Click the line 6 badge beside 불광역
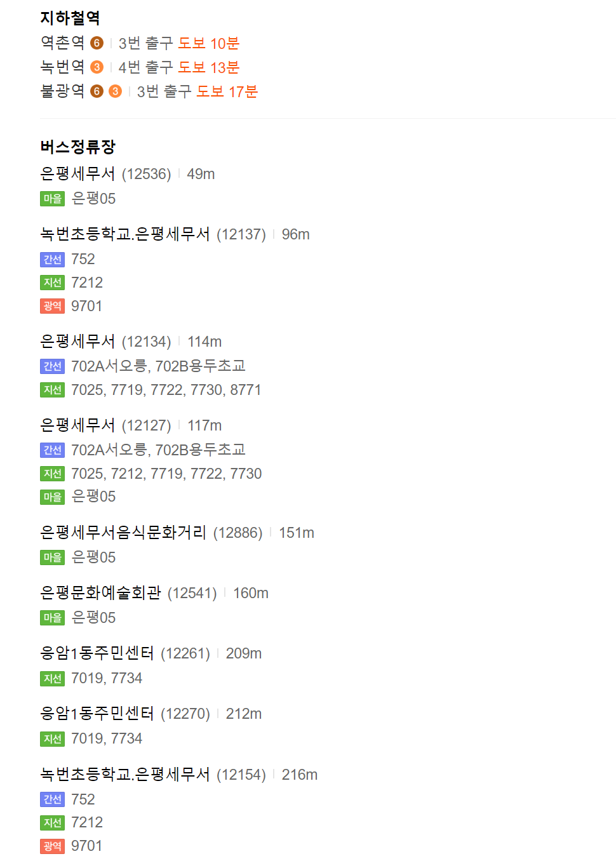616x868 pixels. click(x=97, y=91)
